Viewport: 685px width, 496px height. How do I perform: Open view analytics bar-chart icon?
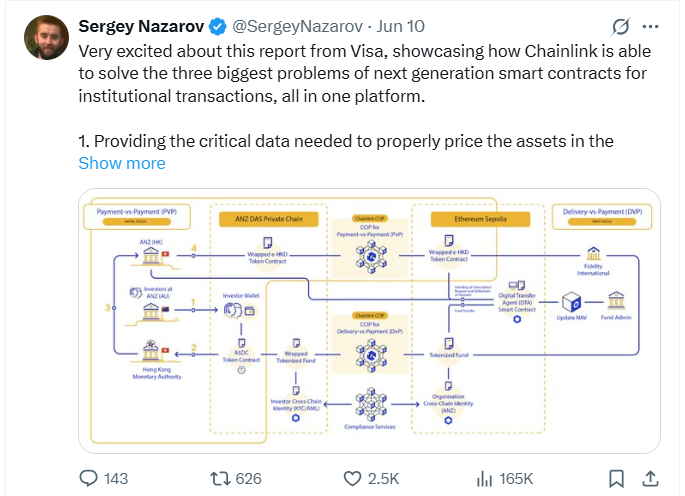[484, 479]
